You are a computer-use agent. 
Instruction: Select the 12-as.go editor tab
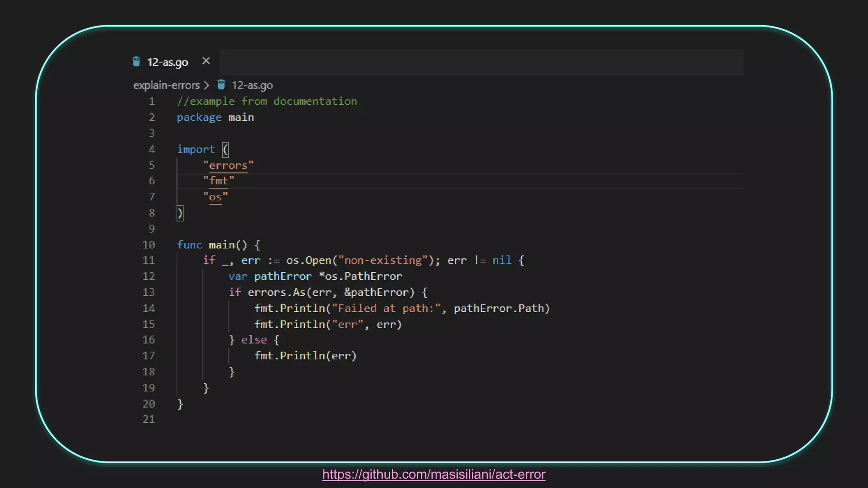172,62
